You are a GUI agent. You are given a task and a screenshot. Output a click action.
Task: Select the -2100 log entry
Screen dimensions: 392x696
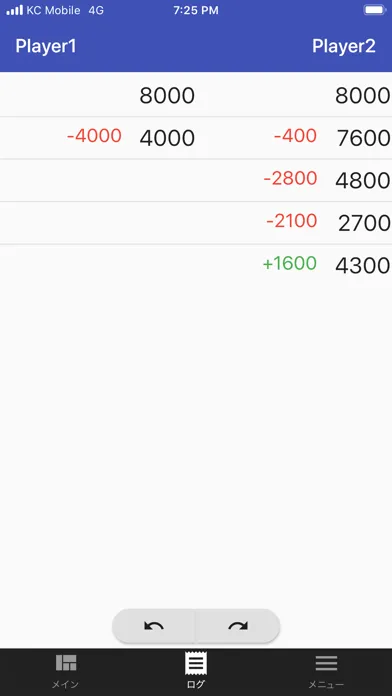pyautogui.click(x=292, y=221)
